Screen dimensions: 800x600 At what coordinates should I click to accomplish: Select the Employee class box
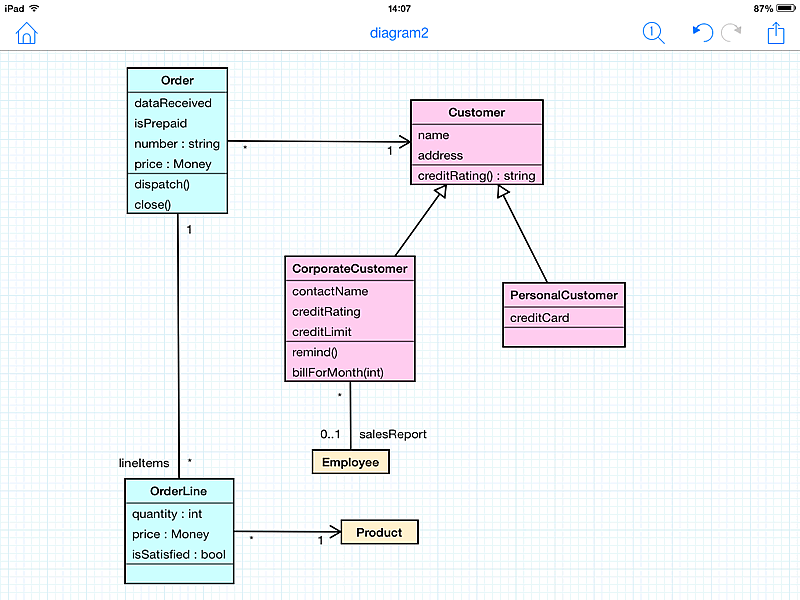tap(351, 462)
